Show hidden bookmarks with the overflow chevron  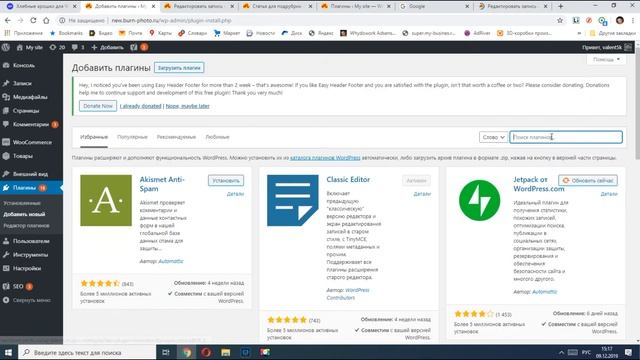pos(579,33)
